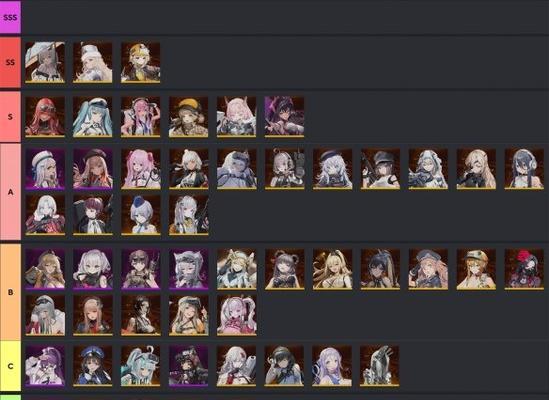The height and width of the screenshot is (400, 549).
Task: Select the red-hooded character in S tier
Action: pyautogui.click(x=45, y=117)
